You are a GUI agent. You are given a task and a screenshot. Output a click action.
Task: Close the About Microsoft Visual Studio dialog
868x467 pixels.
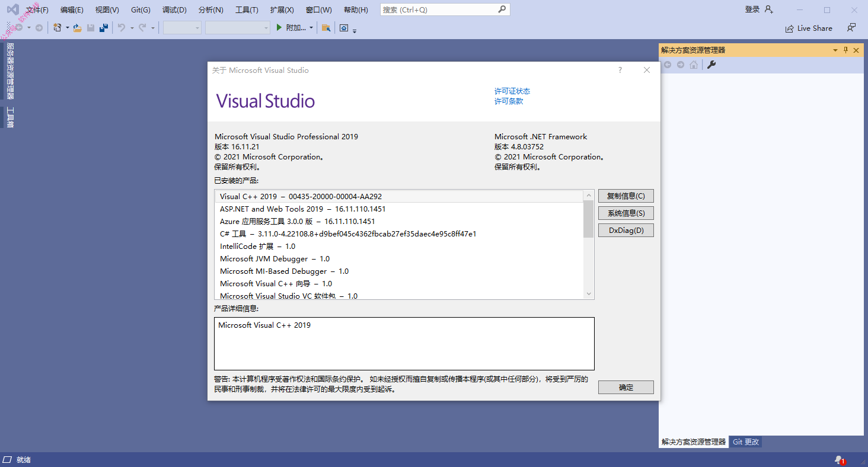pos(647,70)
